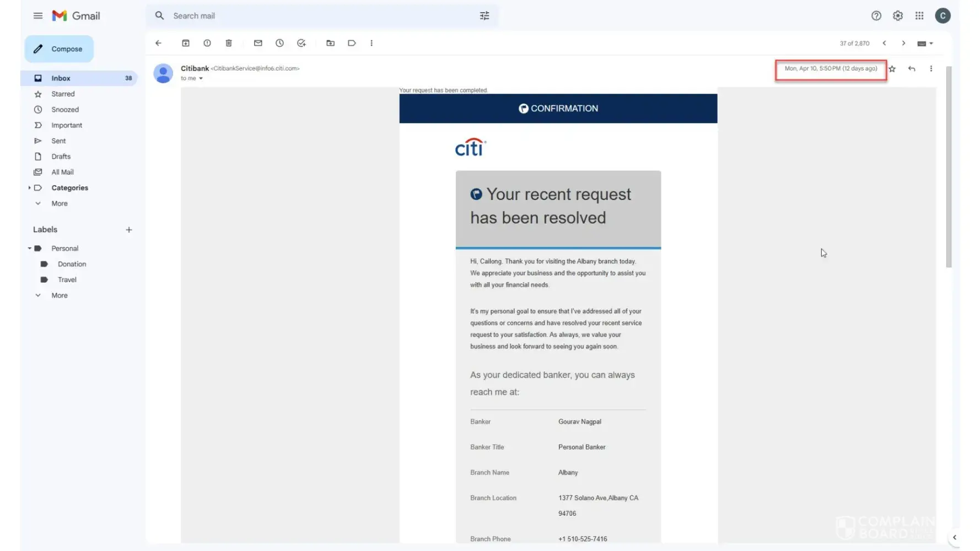Open the Move to folder icon
980x551 pixels.
(x=330, y=43)
